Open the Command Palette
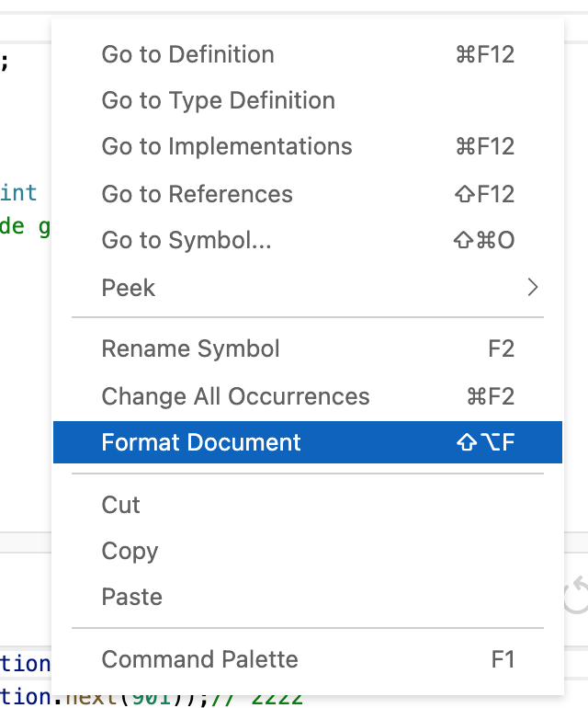This screenshot has height=708, width=588. [x=199, y=659]
